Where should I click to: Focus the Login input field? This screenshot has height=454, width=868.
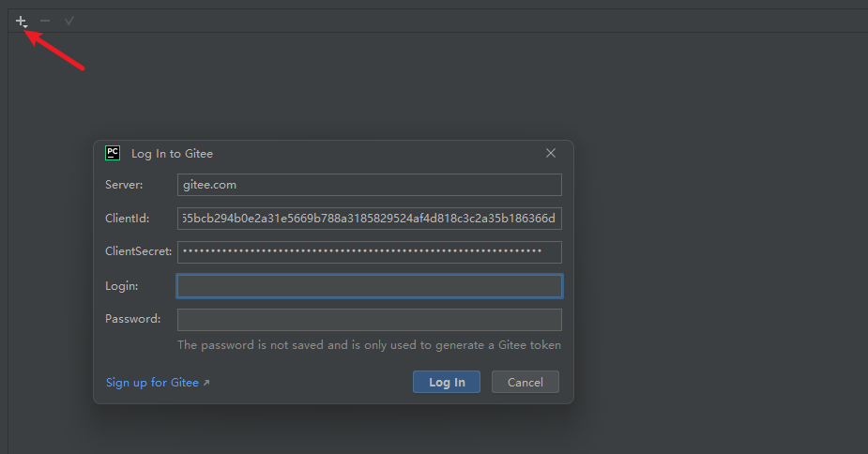[x=369, y=286]
